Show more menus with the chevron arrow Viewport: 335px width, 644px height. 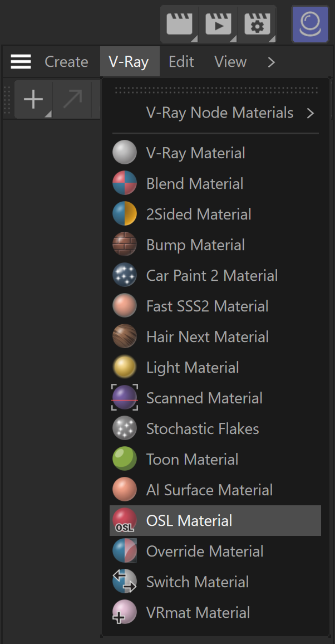(x=272, y=62)
